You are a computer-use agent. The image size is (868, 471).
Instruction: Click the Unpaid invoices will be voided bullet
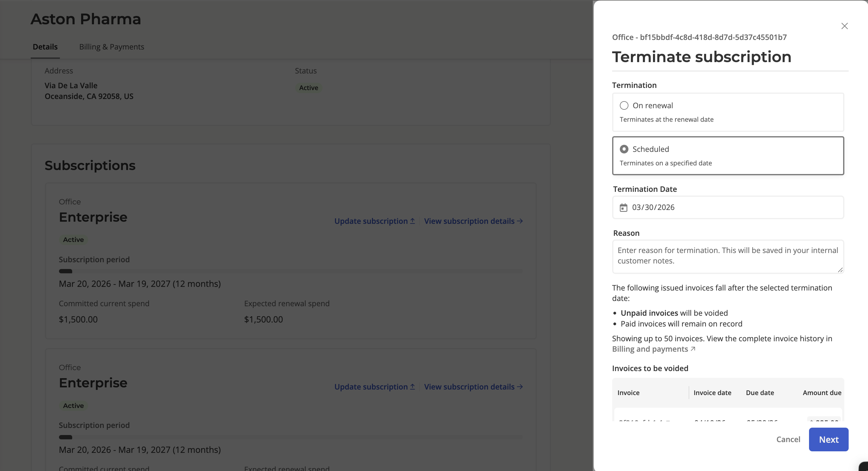(x=674, y=313)
